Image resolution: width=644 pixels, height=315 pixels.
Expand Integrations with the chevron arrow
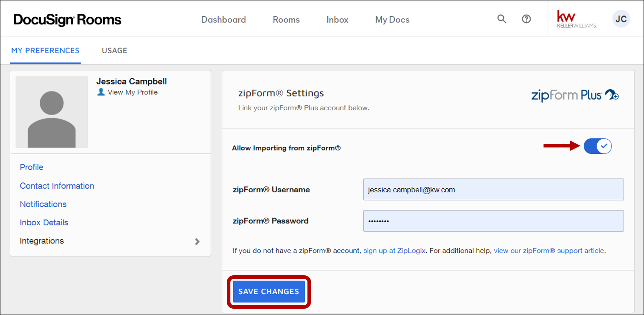click(x=197, y=241)
